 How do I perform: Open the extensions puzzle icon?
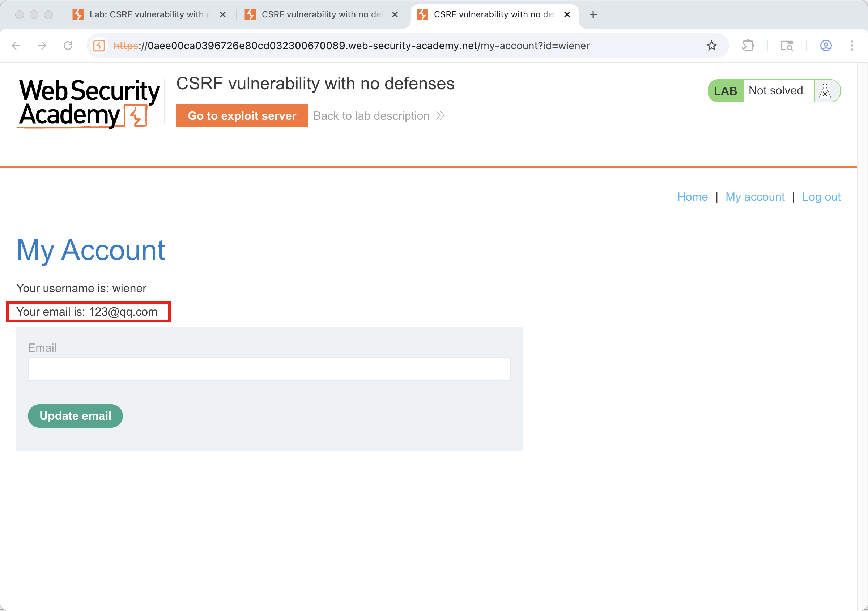748,46
